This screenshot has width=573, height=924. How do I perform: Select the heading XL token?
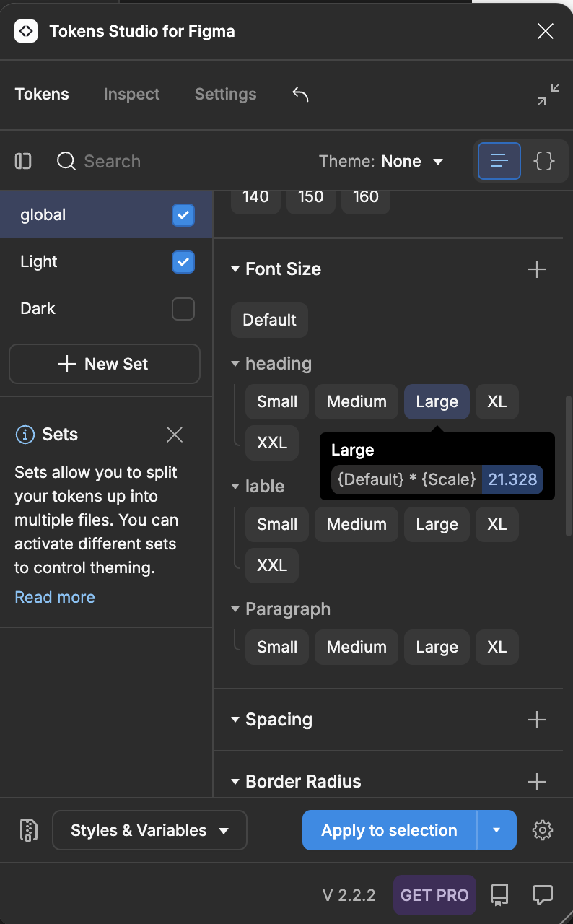coord(497,401)
